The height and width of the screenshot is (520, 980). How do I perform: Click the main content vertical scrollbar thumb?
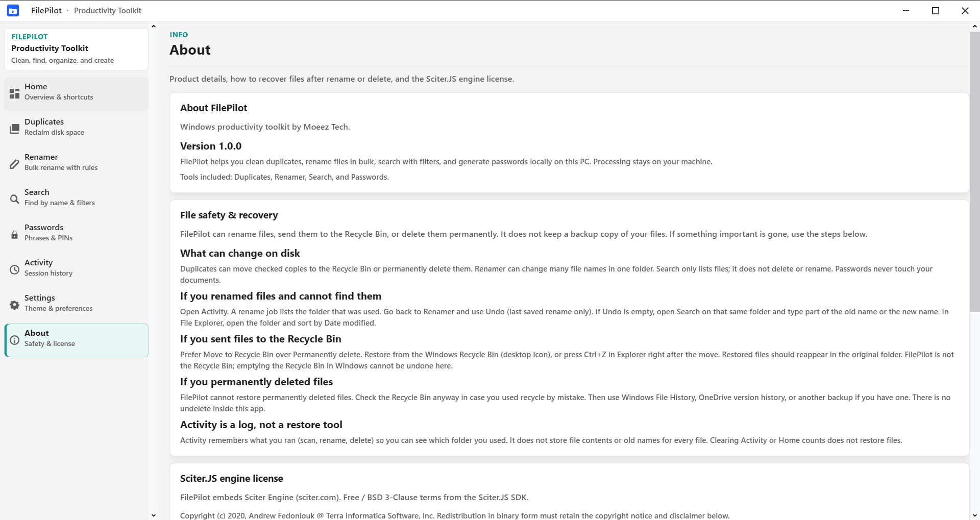pos(975,171)
